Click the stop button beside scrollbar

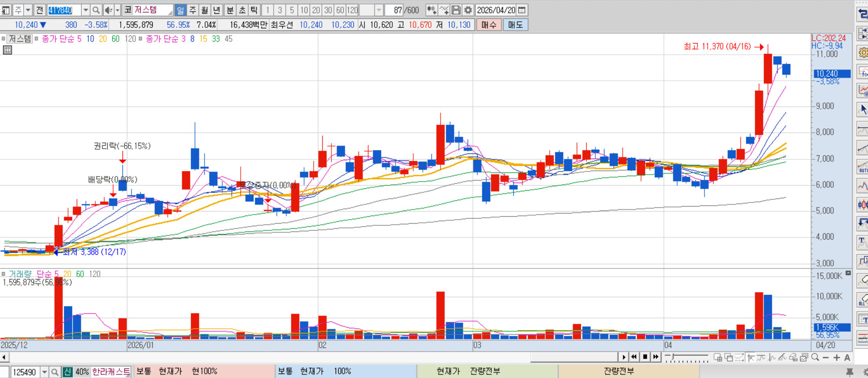coord(645,357)
